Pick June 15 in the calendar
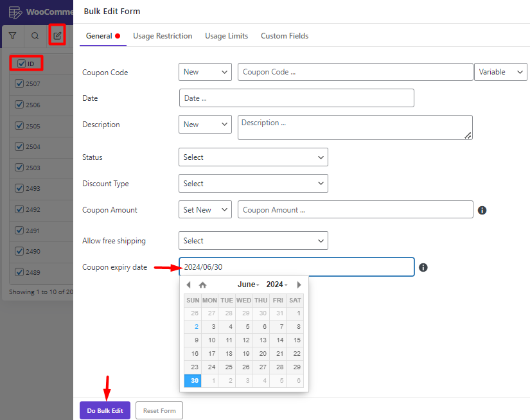This screenshot has height=420, width=530. pyautogui.click(x=295, y=340)
